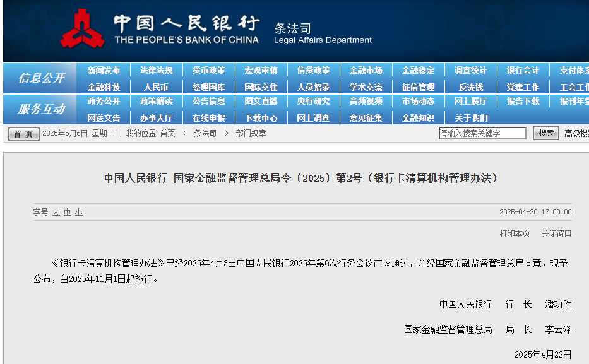
Task: Open 政策解读 page
Action: click(x=157, y=101)
